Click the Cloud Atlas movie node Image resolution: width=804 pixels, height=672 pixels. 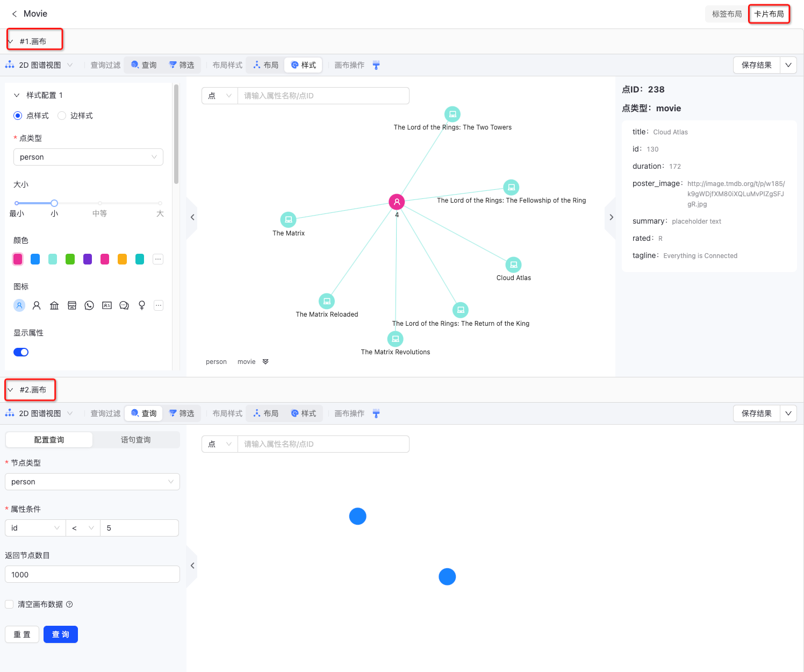[x=514, y=264]
